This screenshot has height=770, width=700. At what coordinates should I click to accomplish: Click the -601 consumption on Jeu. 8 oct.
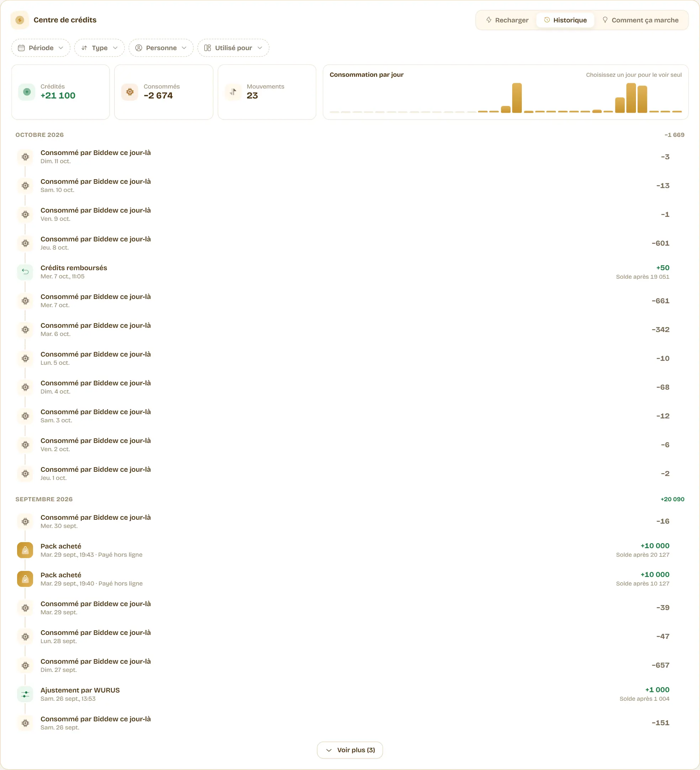click(x=660, y=243)
